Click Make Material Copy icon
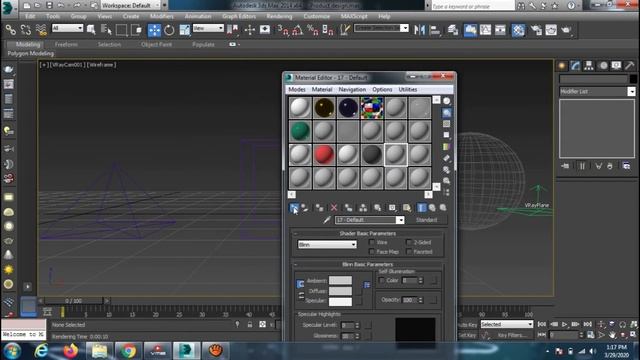Viewport: 640px width, 360px height. coord(348,208)
